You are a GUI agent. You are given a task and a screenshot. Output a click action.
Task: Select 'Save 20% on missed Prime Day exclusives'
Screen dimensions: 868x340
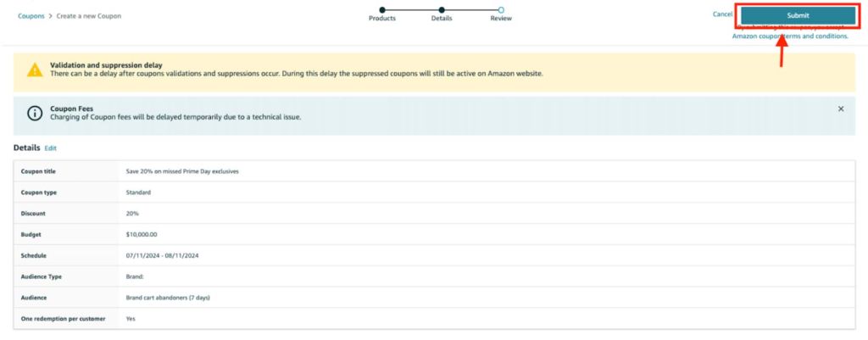coord(182,171)
